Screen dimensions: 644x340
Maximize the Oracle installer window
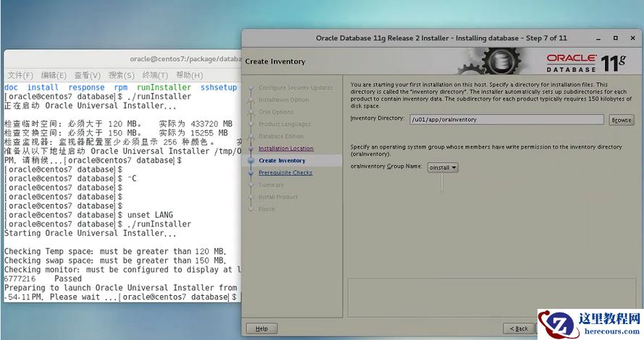pyautogui.click(x=615, y=38)
